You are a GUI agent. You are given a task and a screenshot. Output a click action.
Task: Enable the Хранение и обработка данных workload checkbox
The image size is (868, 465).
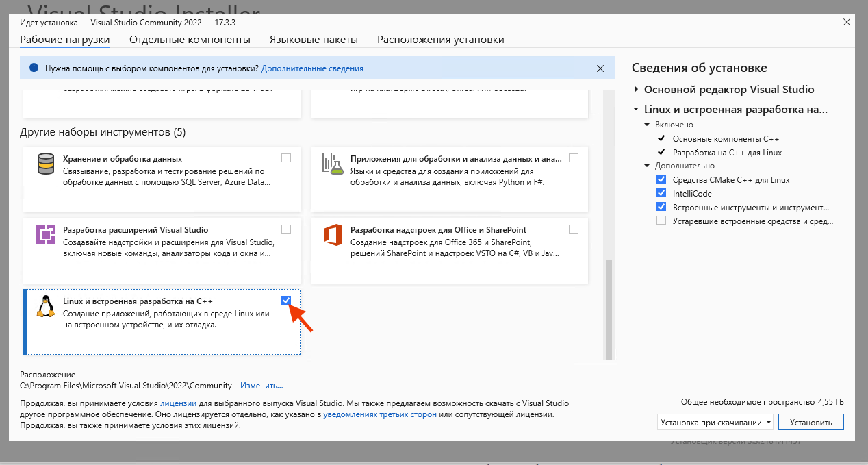tap(286, 158)
